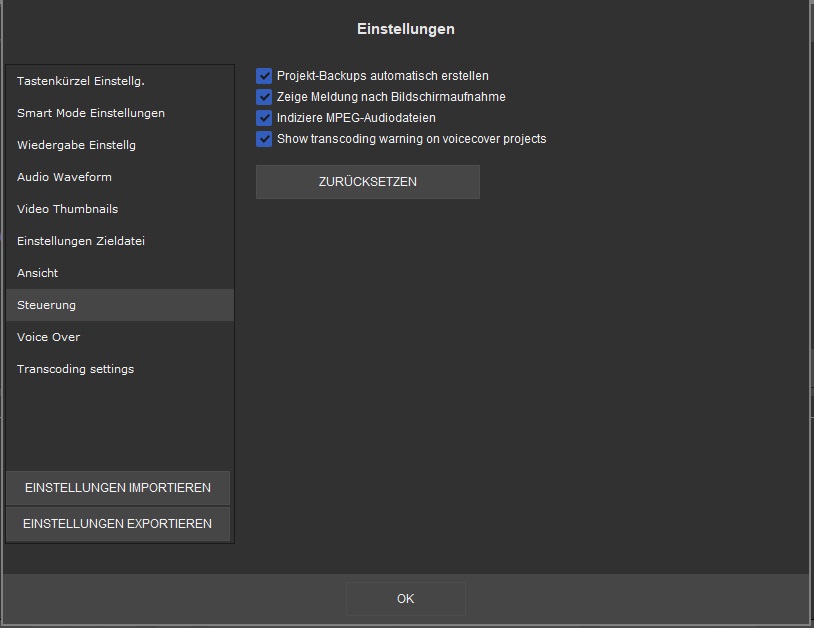Toggle the Indiziere MPEG-Audiodateien checkbox
Screen dimensions: 816x632
click(264, 118)
